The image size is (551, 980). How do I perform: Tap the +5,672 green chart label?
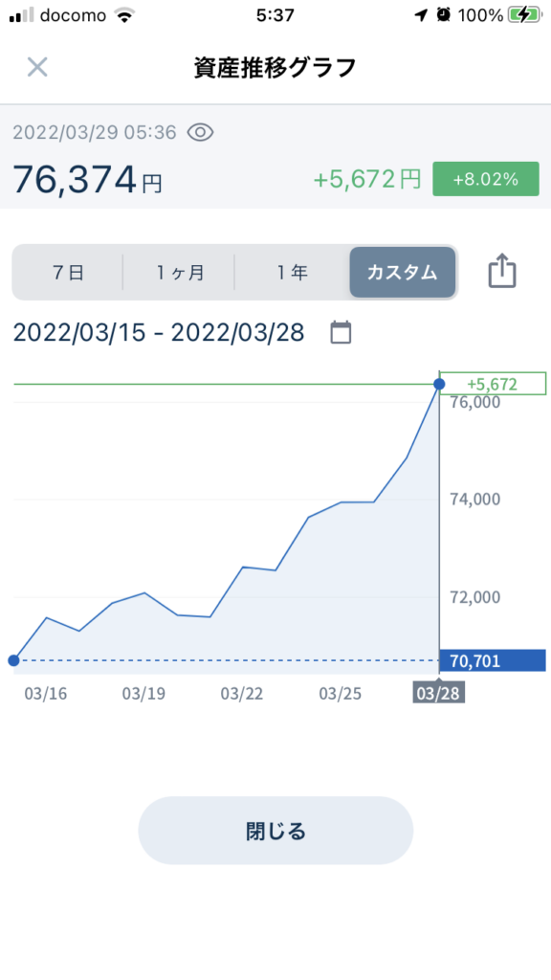(493, 384)
